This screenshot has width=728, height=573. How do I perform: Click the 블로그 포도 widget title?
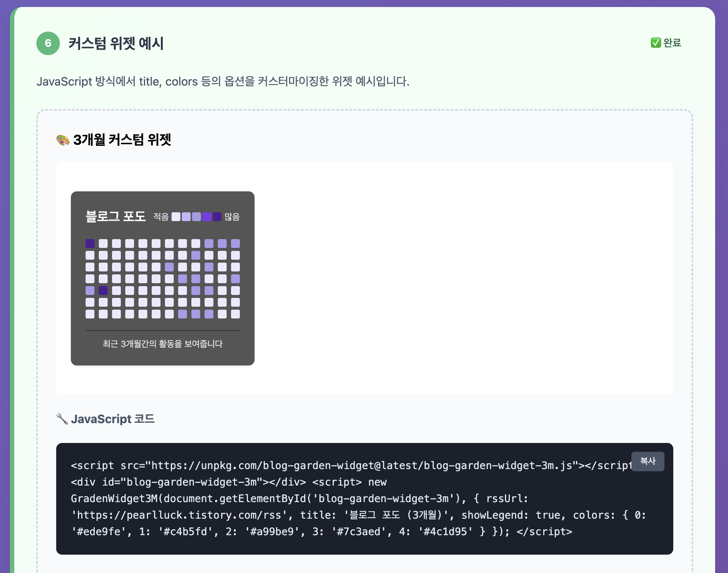115,216
